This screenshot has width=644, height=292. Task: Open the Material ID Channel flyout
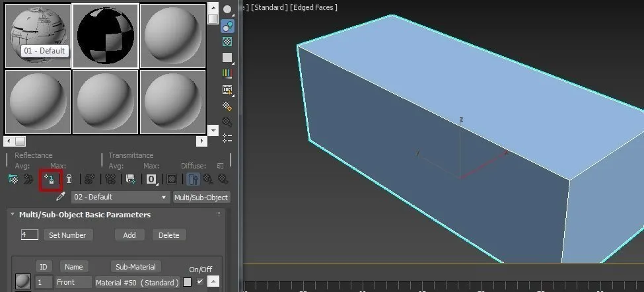point(151,179)
